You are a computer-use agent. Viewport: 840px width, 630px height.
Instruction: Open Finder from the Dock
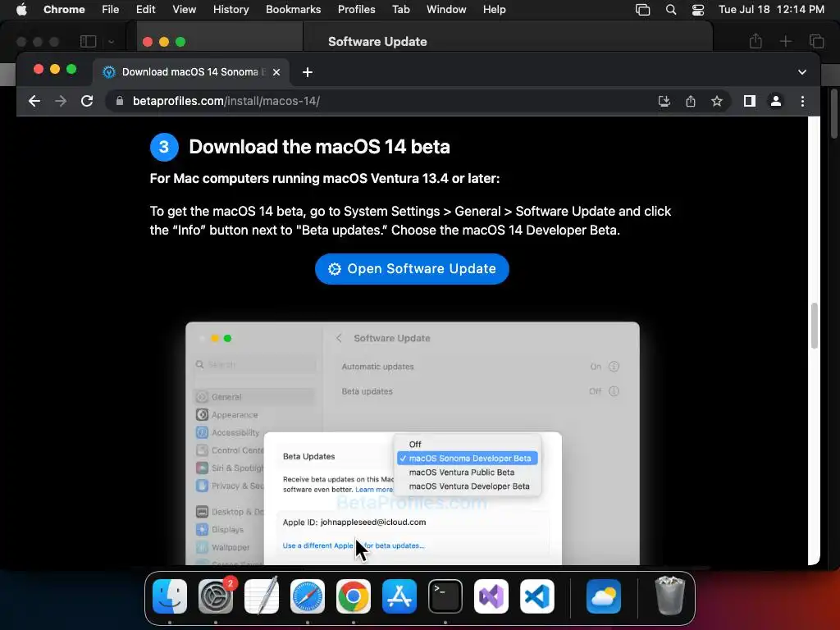(170, 596)
